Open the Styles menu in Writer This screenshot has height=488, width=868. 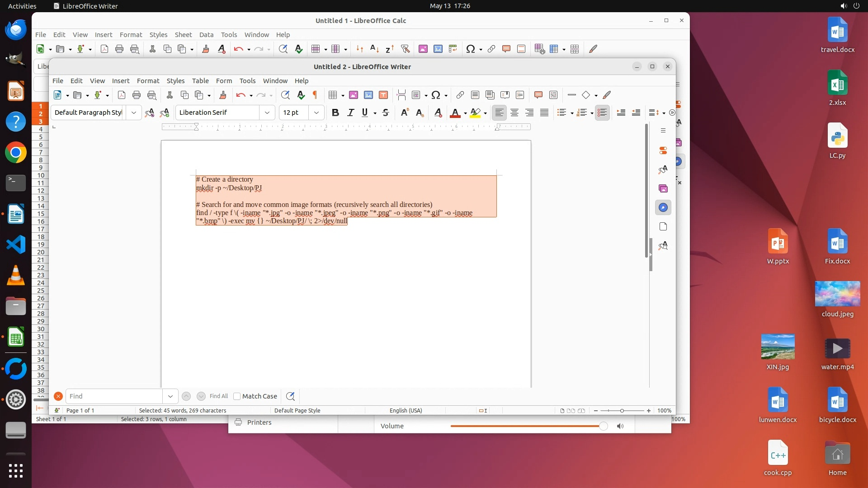click(175, 80)
